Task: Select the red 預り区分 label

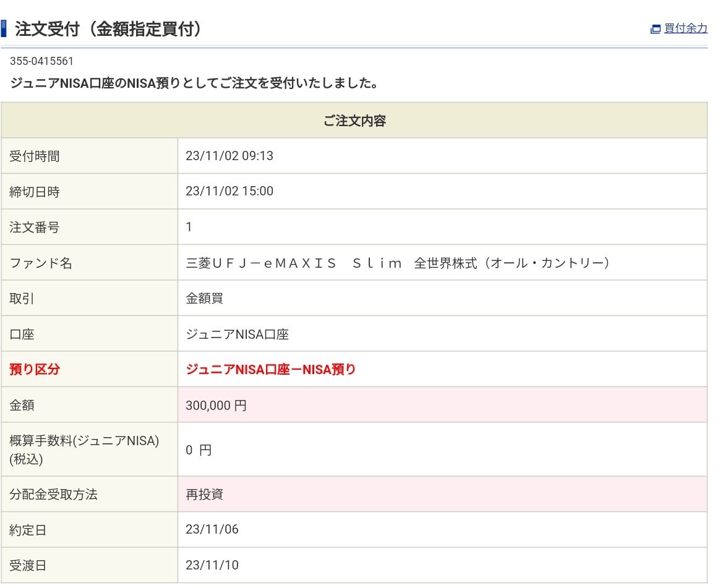Action: tap(35, 369)
